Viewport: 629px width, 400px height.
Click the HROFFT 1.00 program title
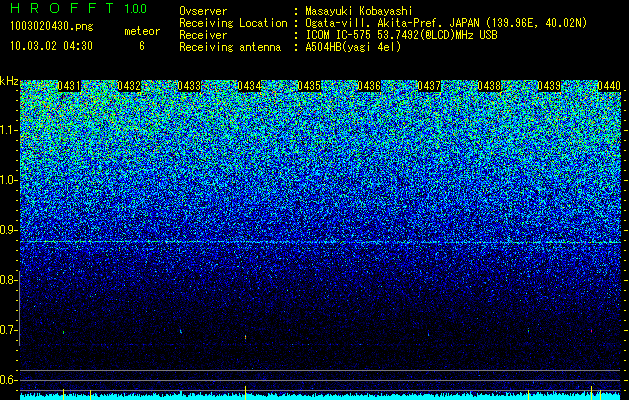coord(78,8)
